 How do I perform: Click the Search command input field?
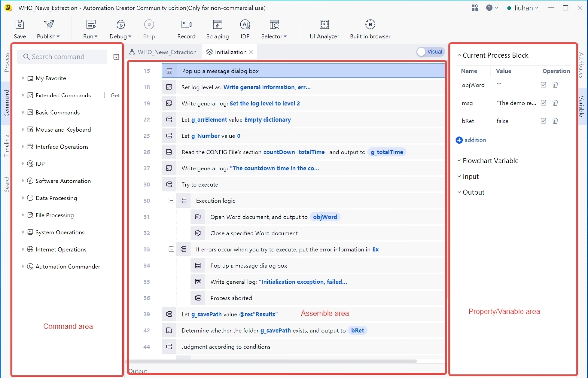pyautogui.click(x=62, y=57)
